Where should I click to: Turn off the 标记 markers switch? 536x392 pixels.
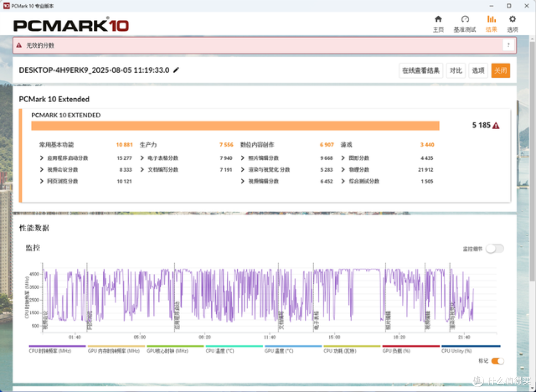(498, 361)
